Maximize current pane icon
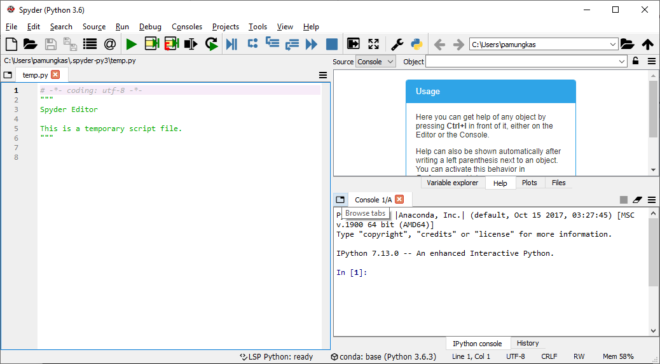 [x=353, y=44]
